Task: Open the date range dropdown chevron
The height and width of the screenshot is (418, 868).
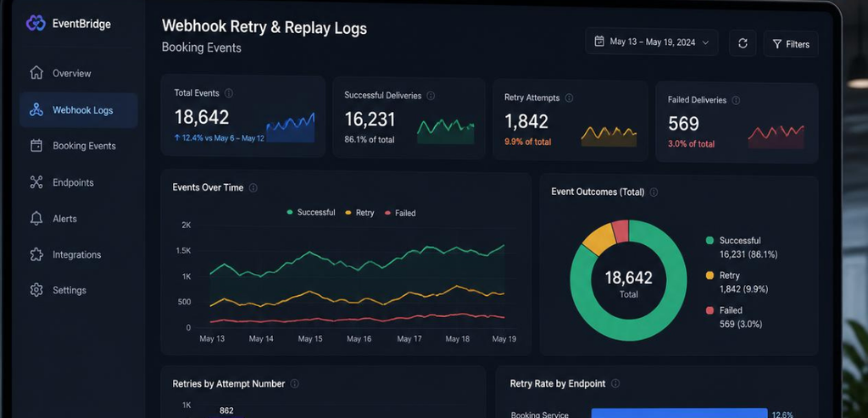Action: click(705, 42)
